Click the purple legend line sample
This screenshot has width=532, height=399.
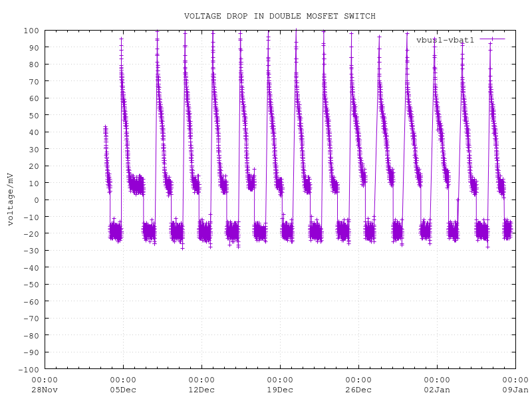click(492, 39)
